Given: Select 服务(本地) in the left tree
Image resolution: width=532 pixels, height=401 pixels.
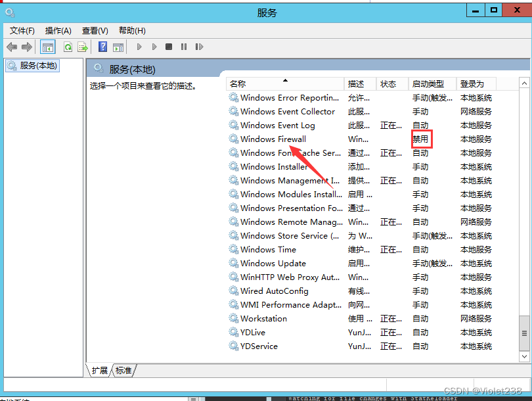Looking at the screenshot, I should (x=33, y=66).
